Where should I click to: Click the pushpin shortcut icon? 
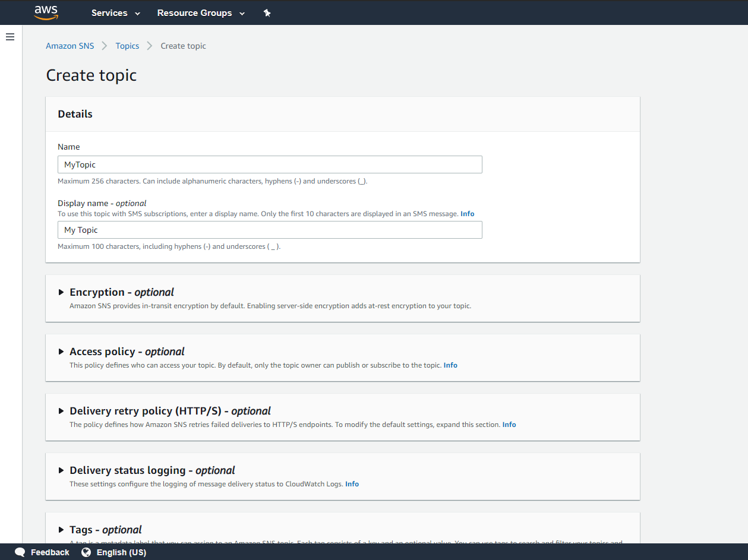pyautogui.click(x=267, y=13)
